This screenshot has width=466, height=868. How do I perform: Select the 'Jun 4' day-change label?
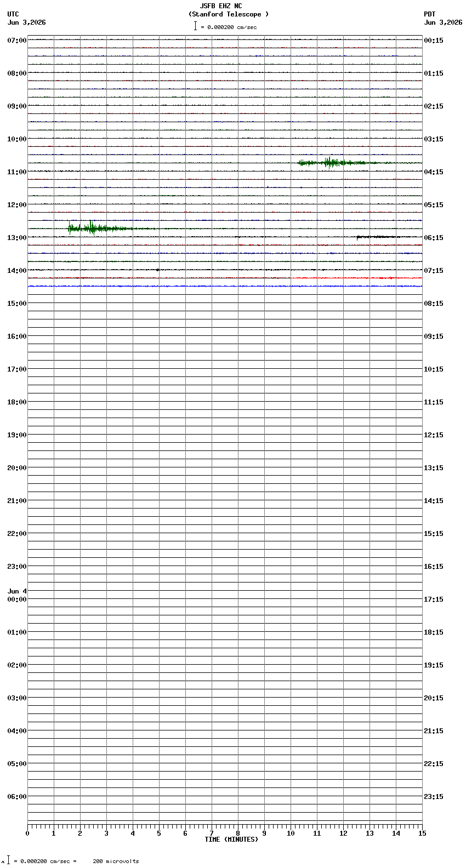click(x=17, y=591)
